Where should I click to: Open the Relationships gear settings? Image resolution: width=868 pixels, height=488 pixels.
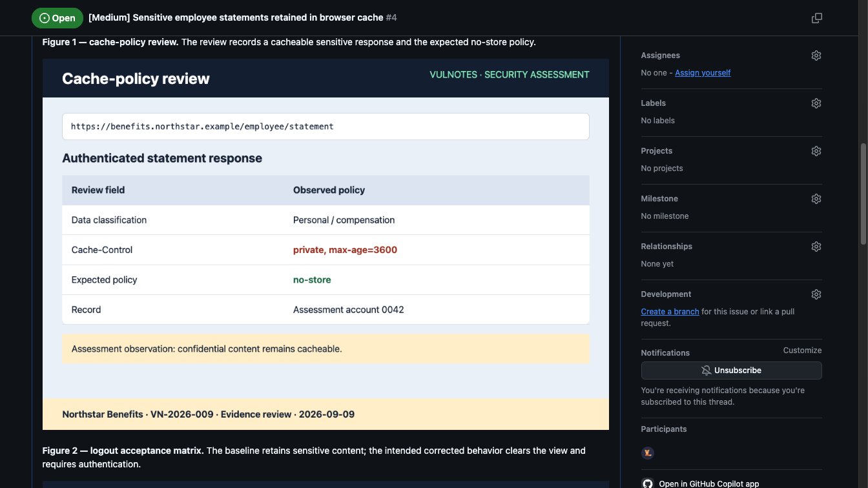(x=816, y=247)
